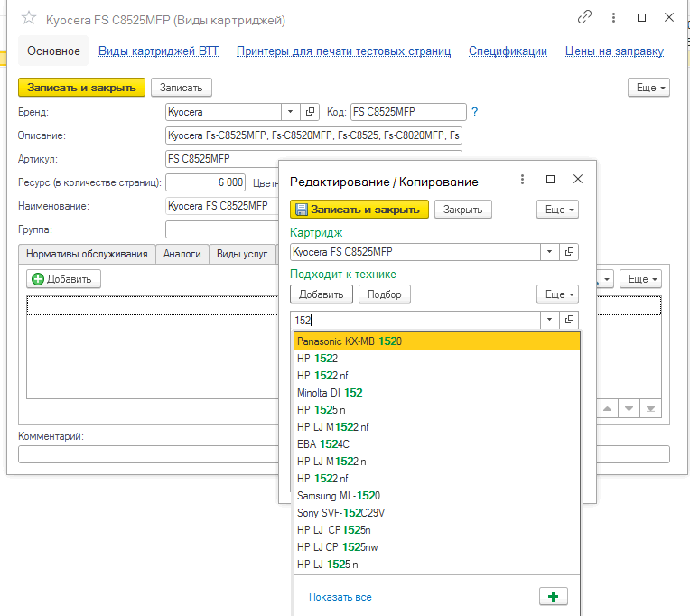Viewport: 690px width, 616px height.
Task: Click the Описание input field
Action: (x=313, y=135)
